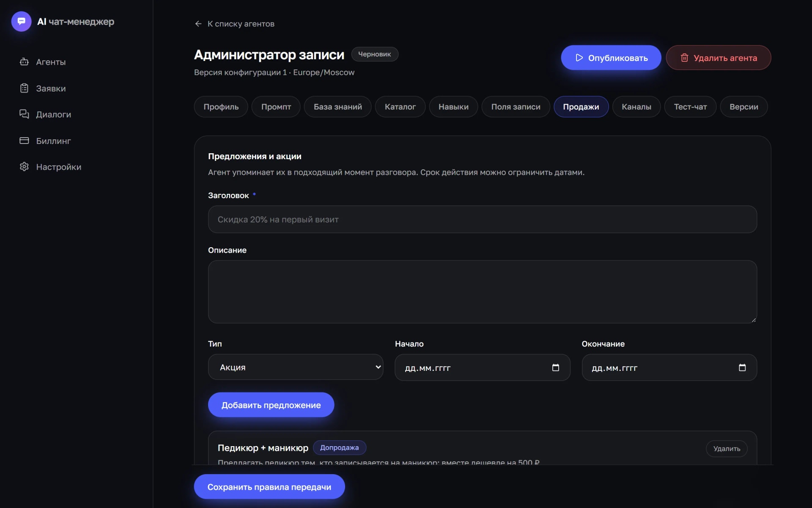
Task: Open Биллинг in the sidebar
Action: pos(77,141)
